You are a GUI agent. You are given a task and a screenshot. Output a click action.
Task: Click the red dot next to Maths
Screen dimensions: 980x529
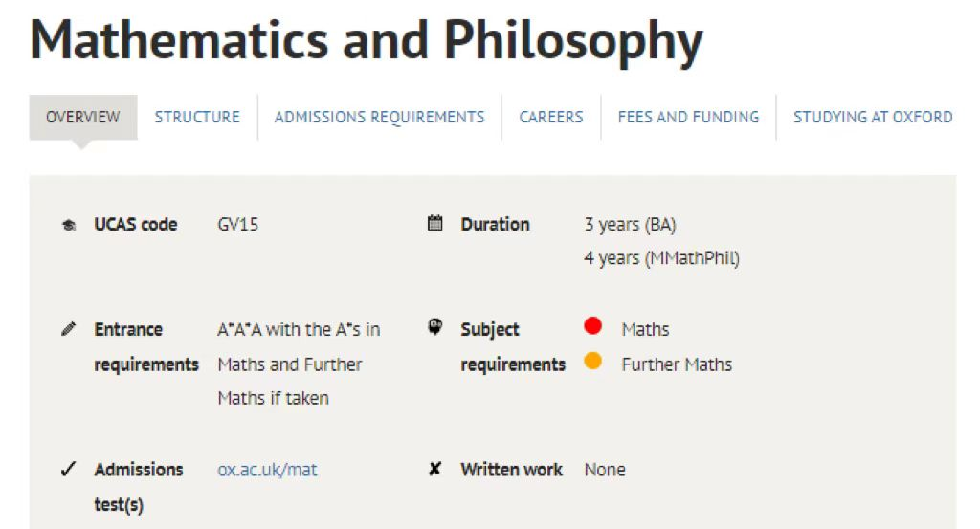pyautogui.click(x=592, y=325)
